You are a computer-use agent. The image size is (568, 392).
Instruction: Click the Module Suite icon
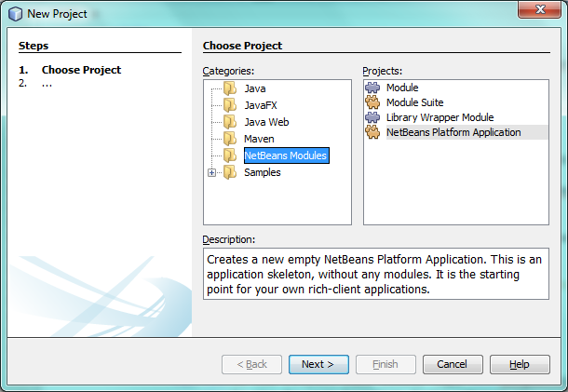point(372,102)
